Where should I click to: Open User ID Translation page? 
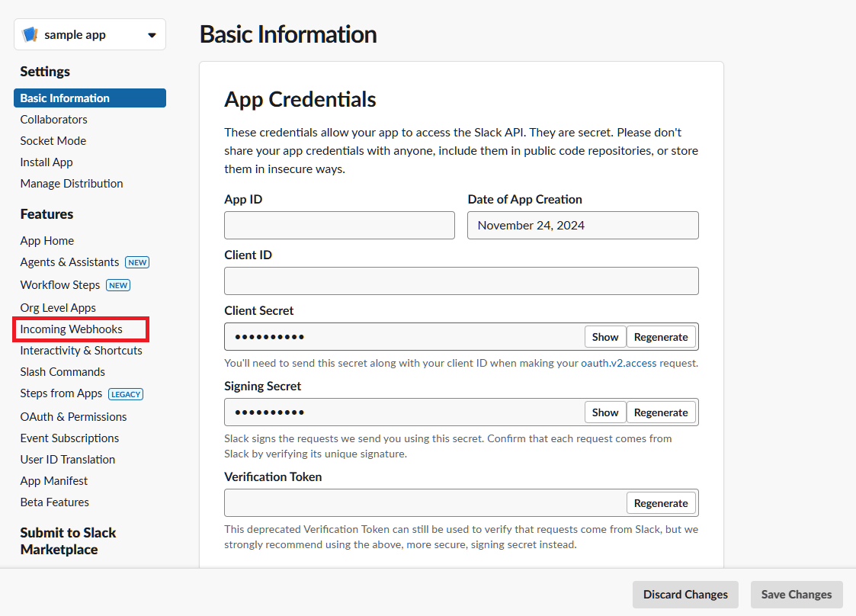(68, 459)
